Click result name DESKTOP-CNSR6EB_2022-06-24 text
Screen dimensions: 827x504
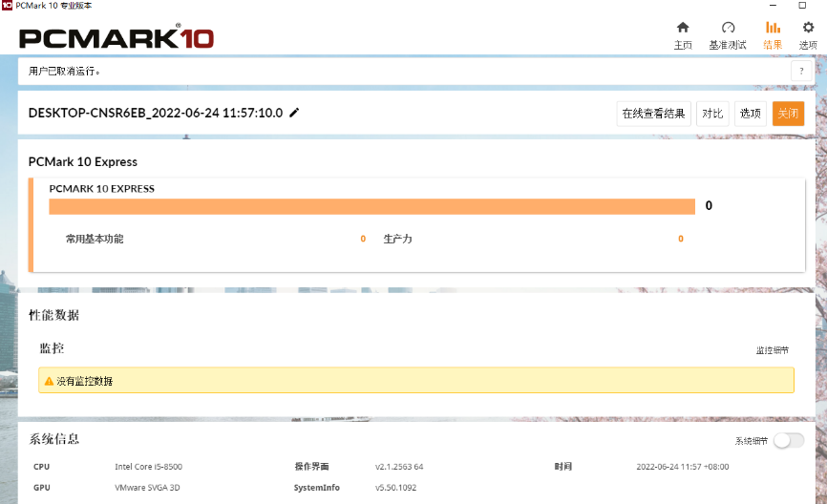(156, 113)
